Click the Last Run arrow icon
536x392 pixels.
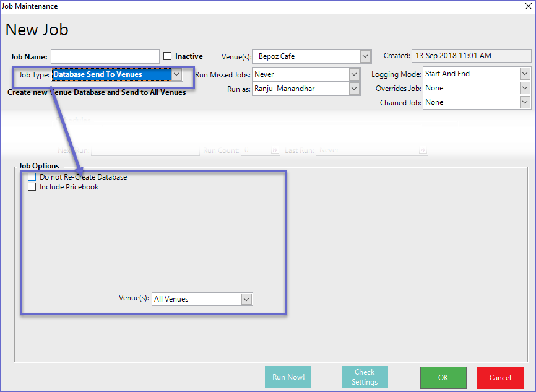423,150
